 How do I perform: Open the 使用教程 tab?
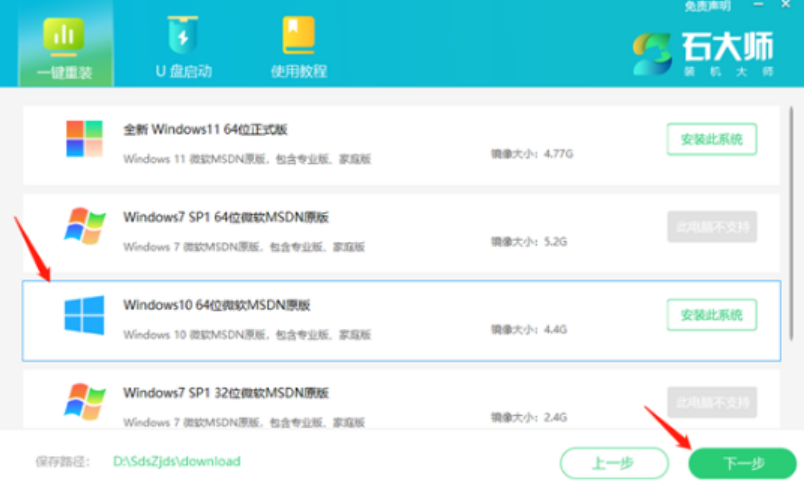(298, 71)
